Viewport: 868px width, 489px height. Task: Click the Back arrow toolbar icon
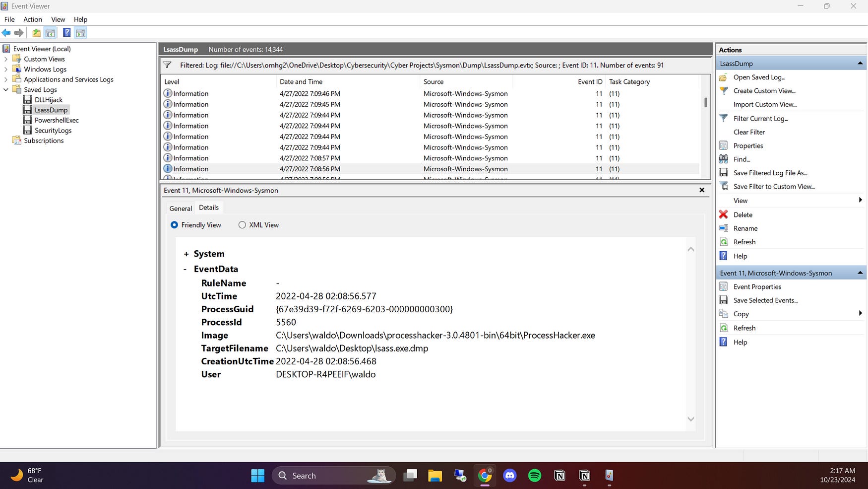point(6,33)
